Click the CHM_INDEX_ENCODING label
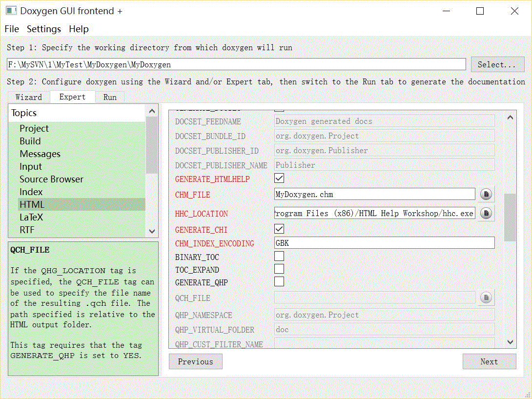This screenshot has width=532, height=399. pos(214,243)
